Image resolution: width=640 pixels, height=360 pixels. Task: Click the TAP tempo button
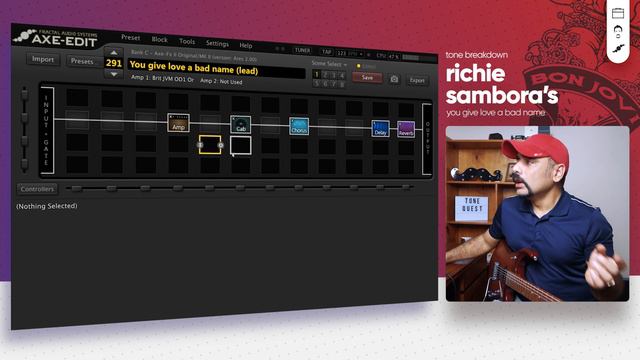[327, 52]
